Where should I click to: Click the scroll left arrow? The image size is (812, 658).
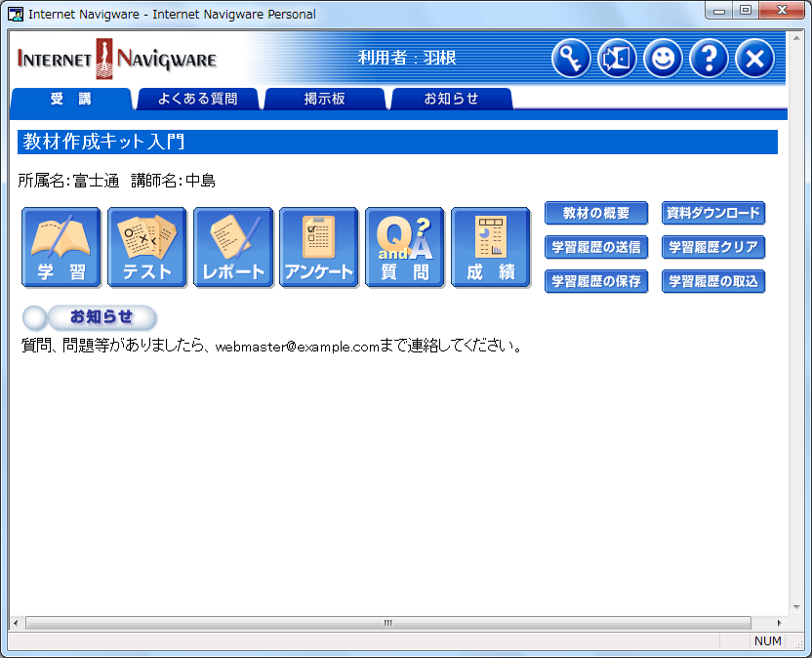16,623
